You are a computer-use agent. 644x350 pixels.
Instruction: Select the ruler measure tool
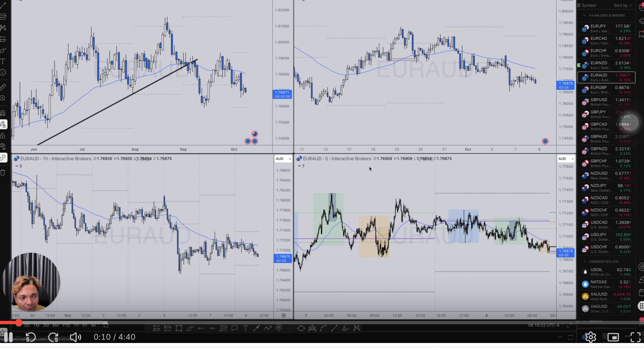click(3, 87)
